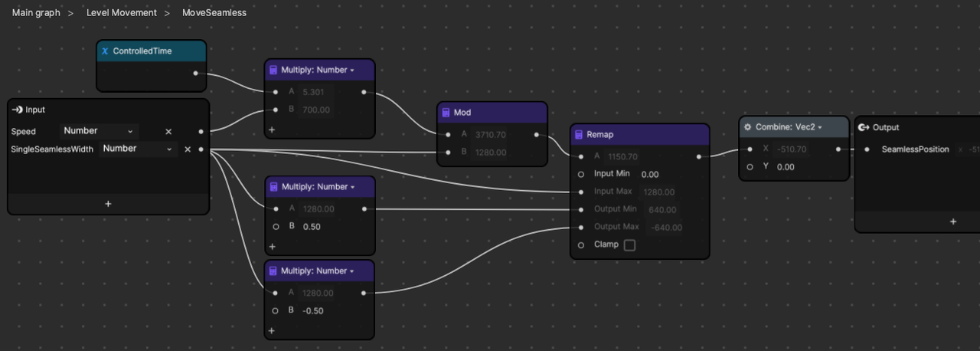Click the Output node arrow icon
The image size is (980, 351).
[x=863, y=127]
